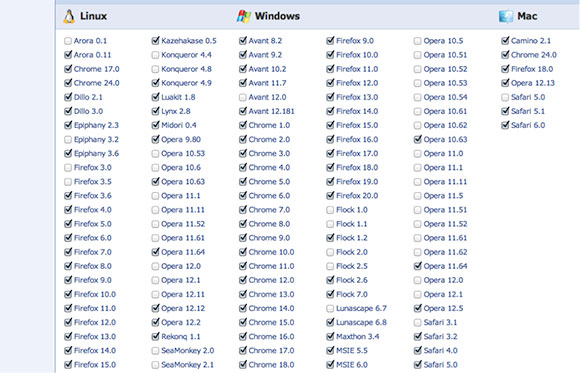This screenshot has height=373, width=580.
Task: Disable Firefox 7.0
Action: click(68, 252)
